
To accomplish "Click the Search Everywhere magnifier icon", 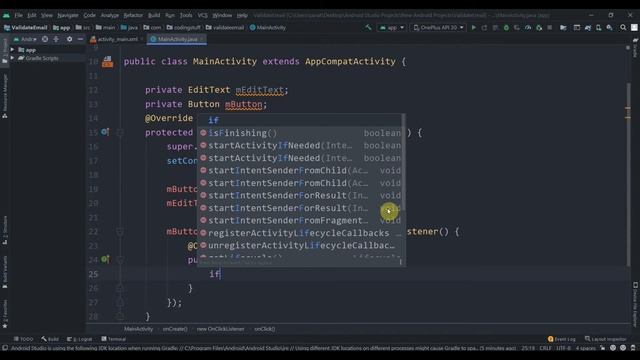I will click(623, 27).
